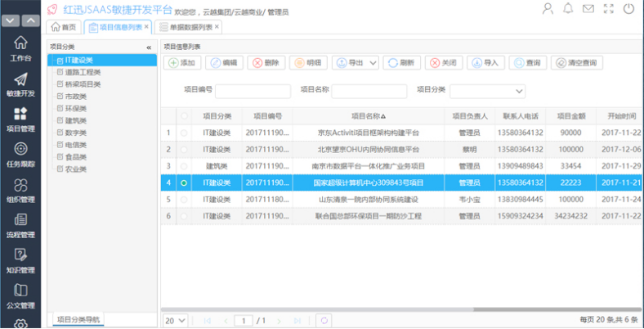Toggle the select-all header radio

pos(184,116)
